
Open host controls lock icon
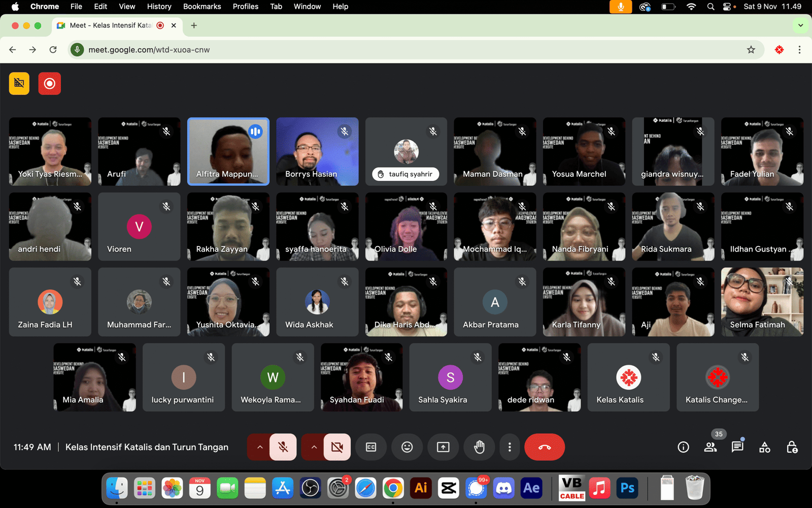coord(792,447)
